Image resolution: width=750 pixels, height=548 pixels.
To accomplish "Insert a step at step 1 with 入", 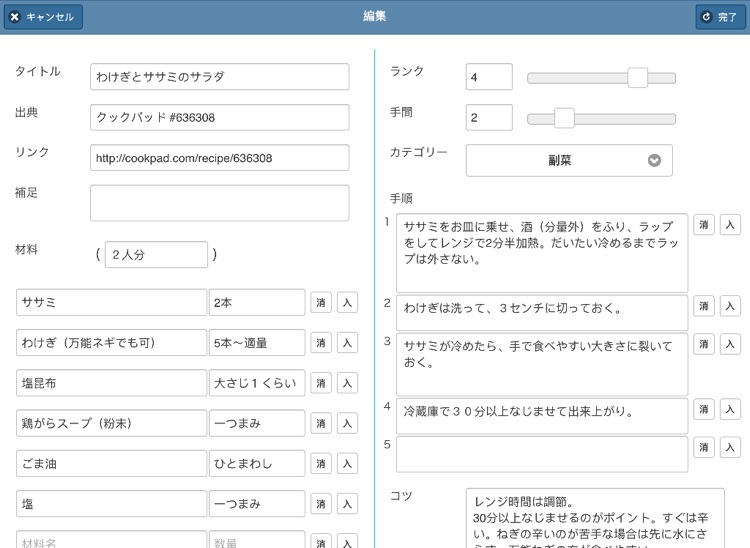I will [x=730, y=225].
